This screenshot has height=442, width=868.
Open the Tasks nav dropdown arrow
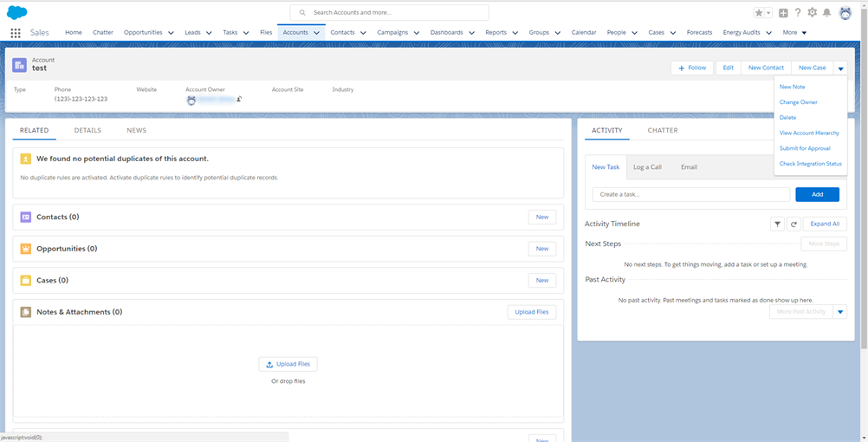(246, 33)
